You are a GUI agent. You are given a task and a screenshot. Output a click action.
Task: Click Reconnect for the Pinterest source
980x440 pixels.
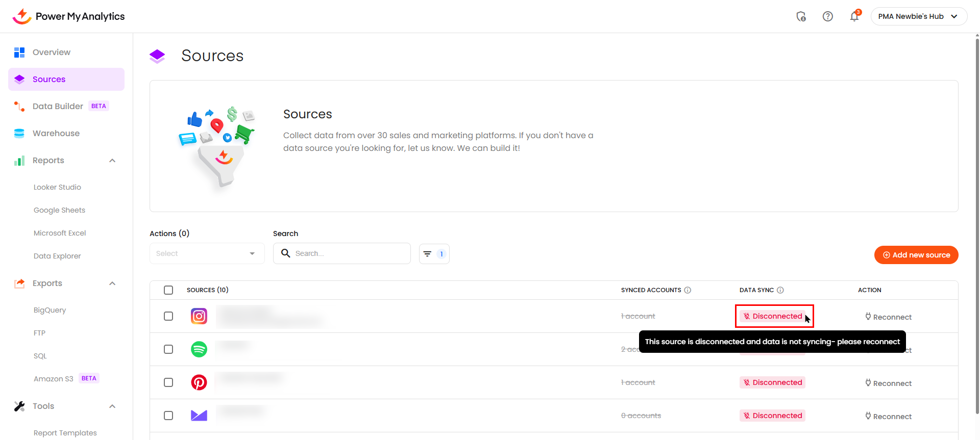click(888, 383)
